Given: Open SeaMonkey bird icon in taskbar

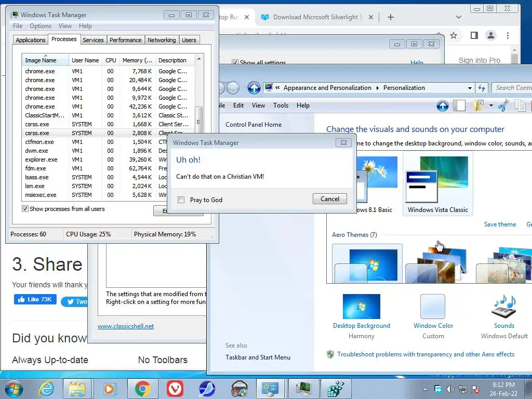Looking at the screenshot, I should [207, 389].
